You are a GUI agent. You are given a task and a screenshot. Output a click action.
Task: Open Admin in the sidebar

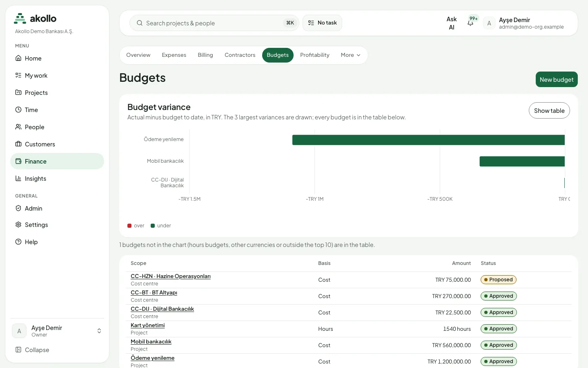point(57,209)
